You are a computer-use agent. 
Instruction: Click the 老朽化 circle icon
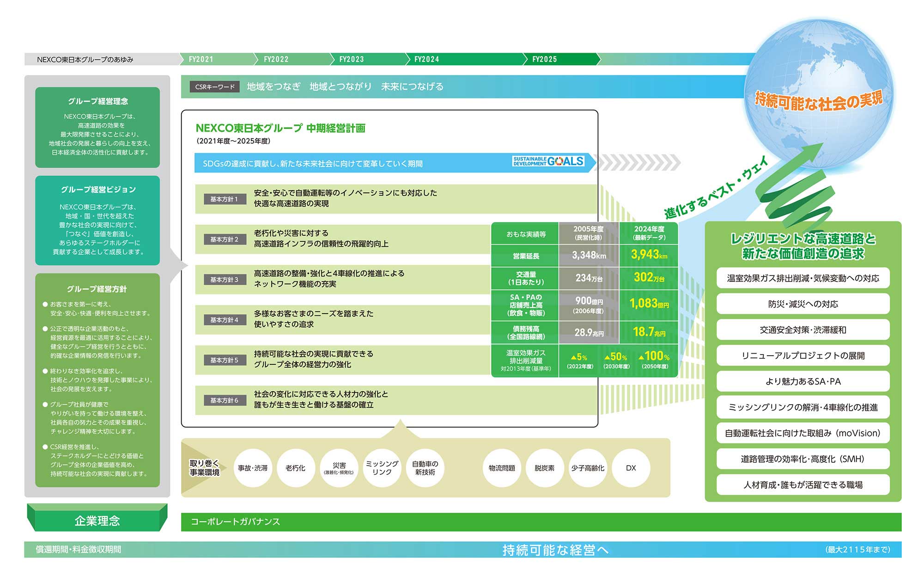[x=296, y=468]
